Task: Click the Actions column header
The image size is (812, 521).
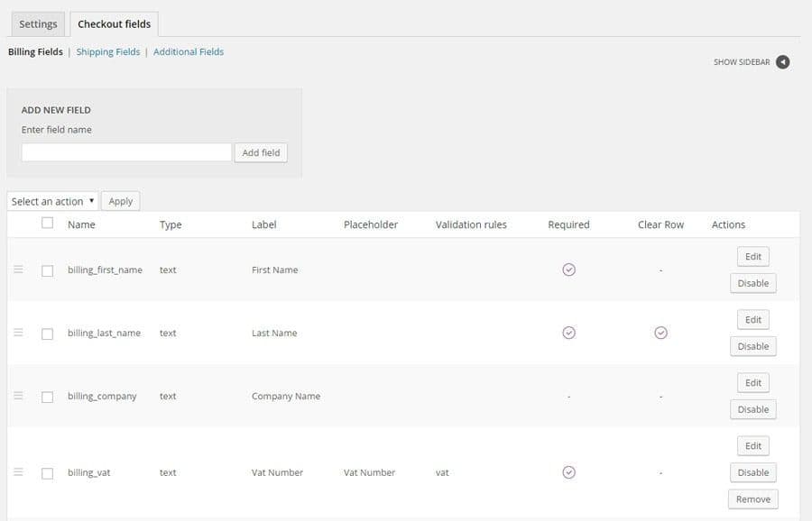Action: click(x=728, y=224)
